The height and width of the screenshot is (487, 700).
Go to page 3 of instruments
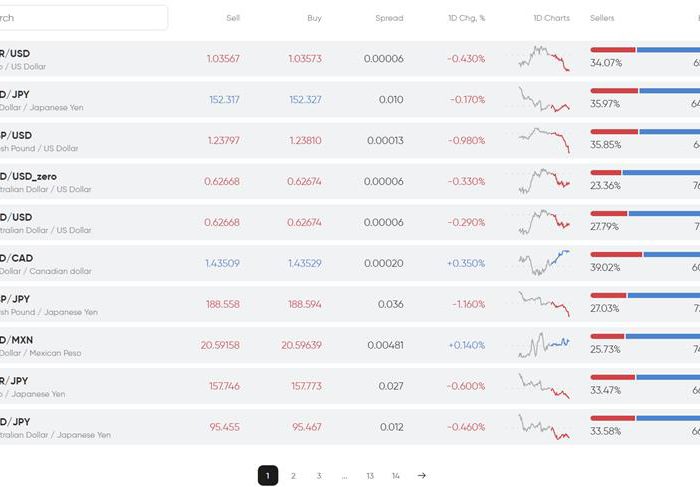[x=319, y=476]
